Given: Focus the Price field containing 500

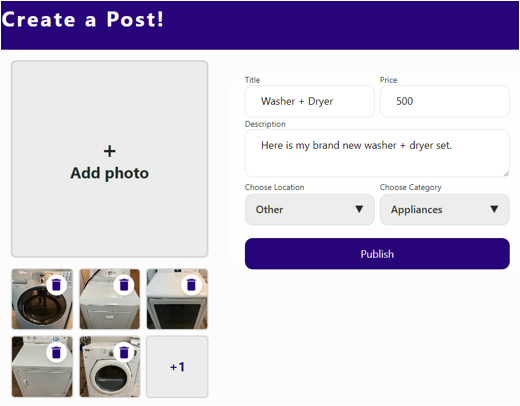Looking at the screenshot, I should pyautogui.click(x=445, y=101).
